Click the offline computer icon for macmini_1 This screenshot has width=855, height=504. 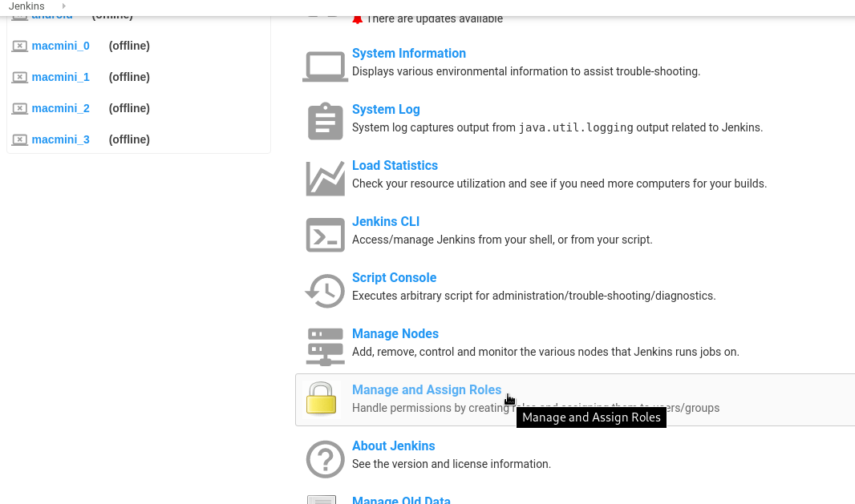(x=19, y=77)
